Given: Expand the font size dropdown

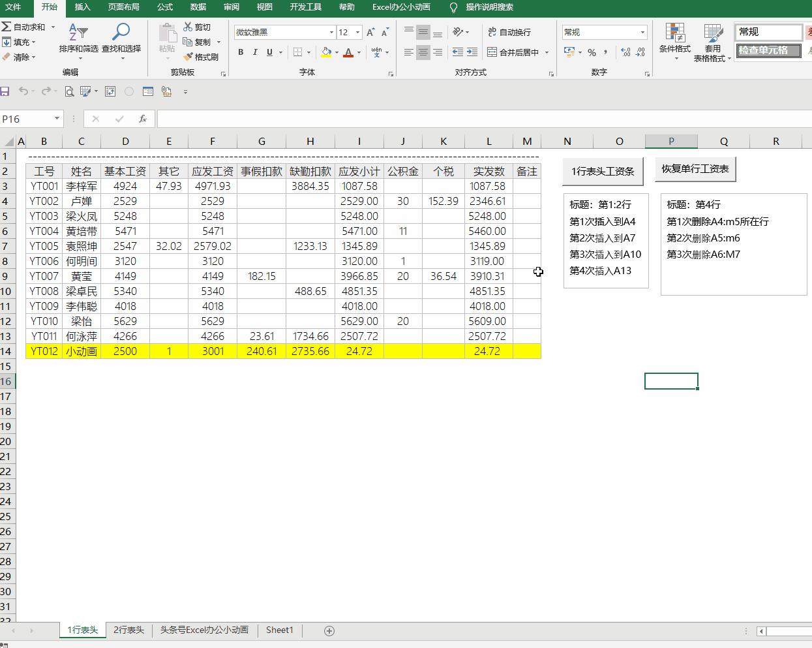Looking at the screenshot, I should point(357,32).
